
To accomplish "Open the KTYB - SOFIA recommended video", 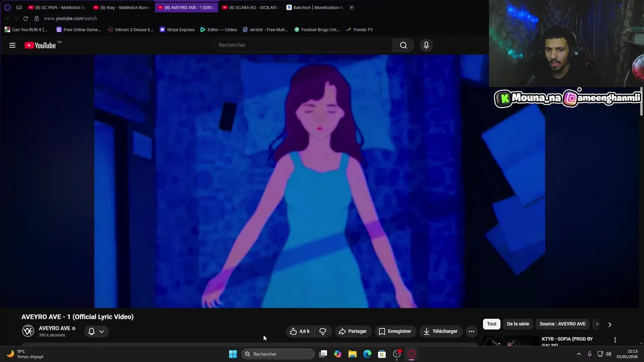I will tap(567, 341).
